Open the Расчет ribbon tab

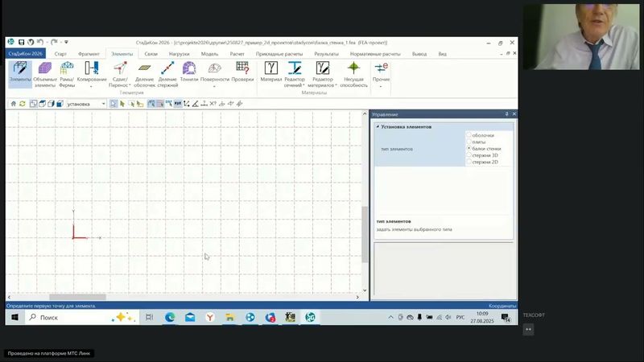[x=237, y=54]
